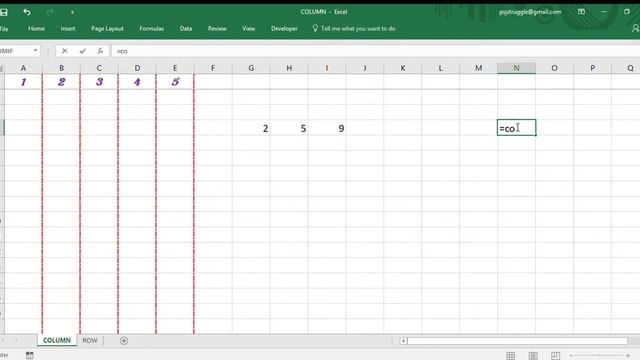Click the cell containing purple number 1

pyautogui.click(x=23, y=82)
